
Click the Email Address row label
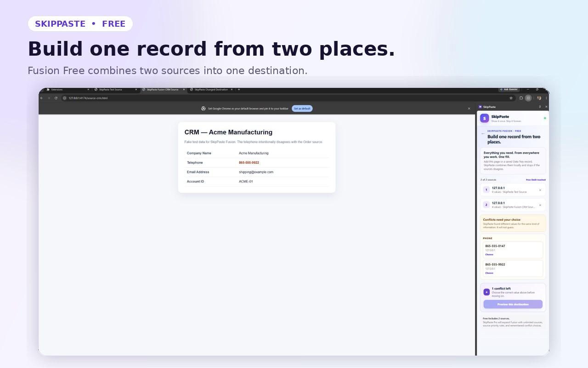[x=198, y=172]
